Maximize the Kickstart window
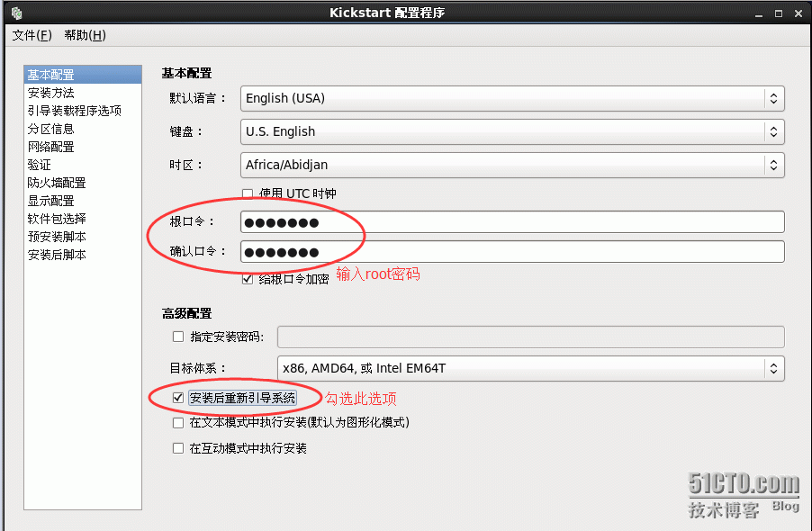Viewport: 812px width, 531px height. [x=779, y=14]
